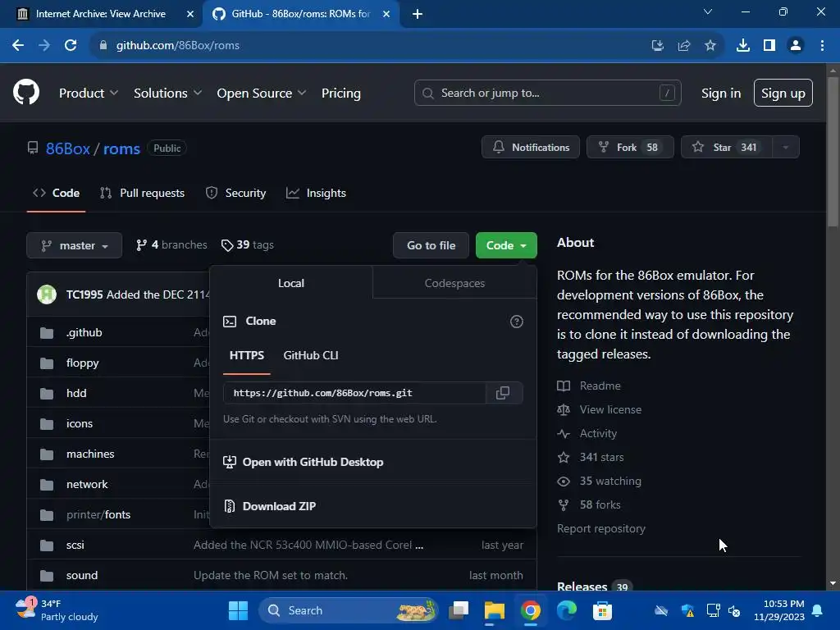Open Chrome tab search chevron
The width and height of the screenshot is (840, 630).
pos(708,11)
